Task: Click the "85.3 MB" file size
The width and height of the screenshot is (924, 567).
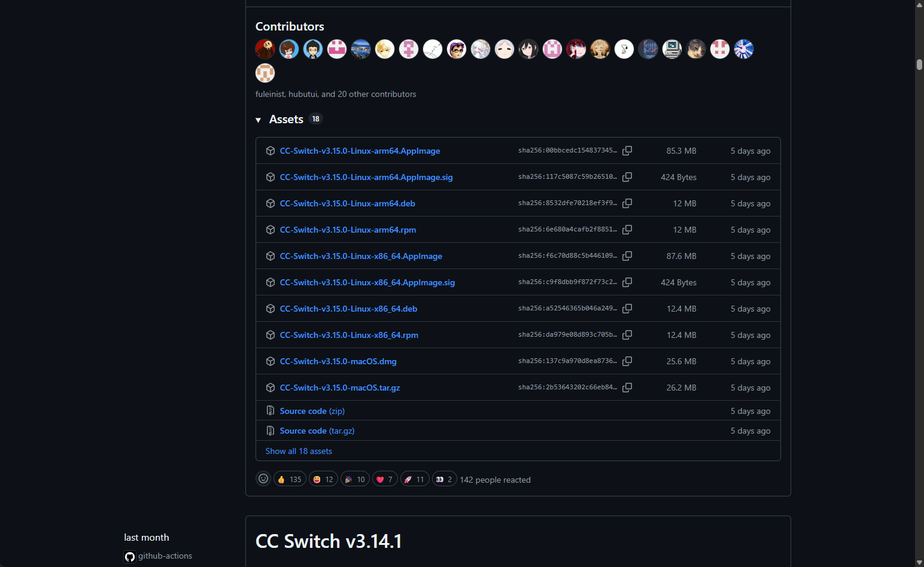Action: coord(681,151)
